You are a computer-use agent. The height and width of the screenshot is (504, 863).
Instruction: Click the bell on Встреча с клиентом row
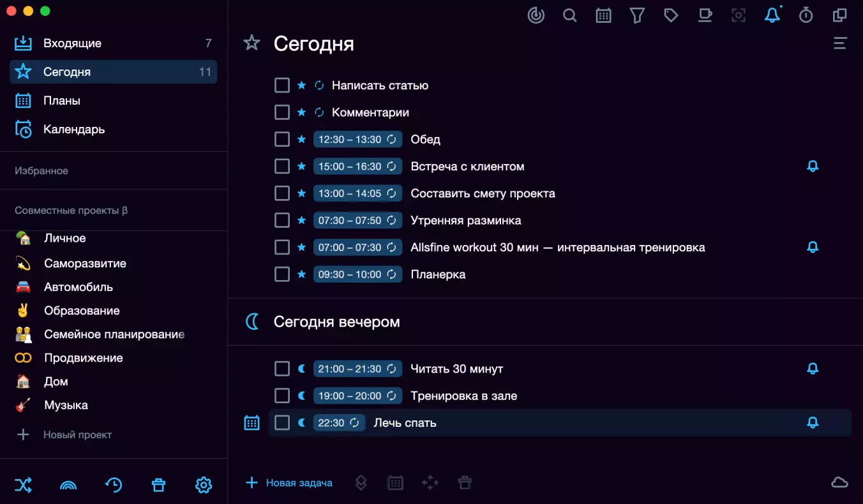point(813,167)
